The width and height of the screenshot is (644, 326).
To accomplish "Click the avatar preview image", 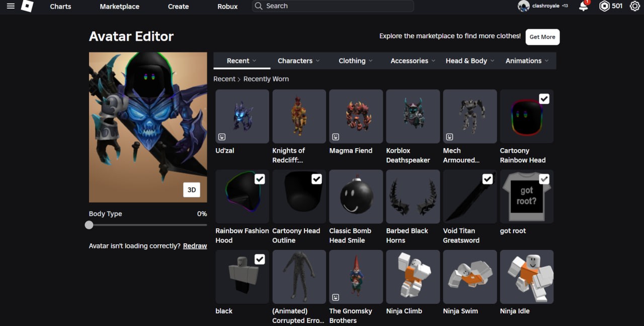I will click(x=148, y=127).
